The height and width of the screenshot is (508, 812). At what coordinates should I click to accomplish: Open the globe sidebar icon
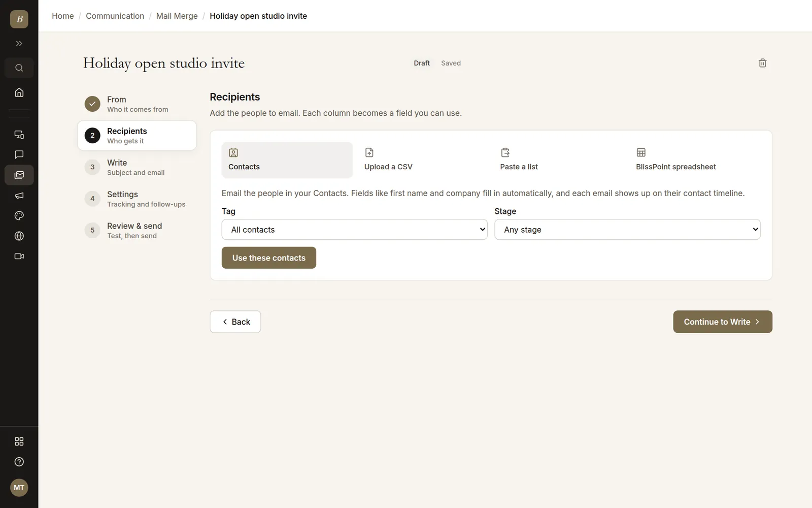(x=19, y=236)
